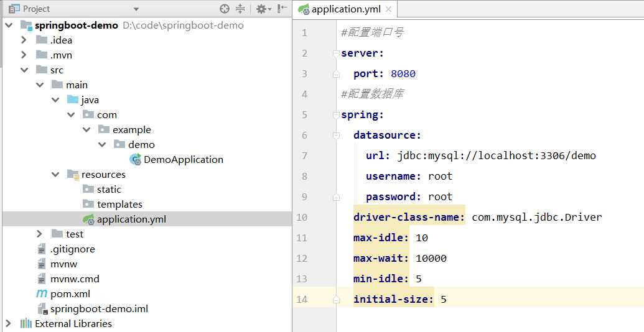Click the .idea folder icon

tap(42, 40)
